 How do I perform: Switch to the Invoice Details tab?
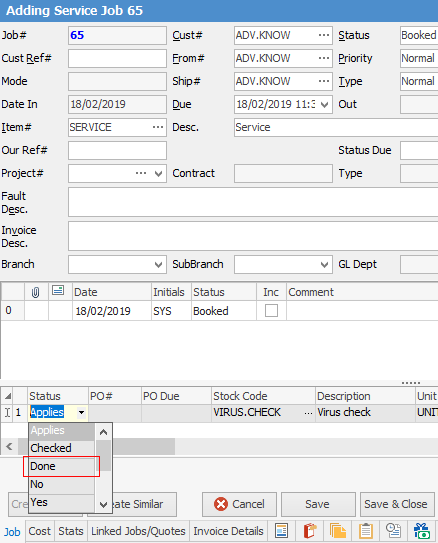pos(229,531)
